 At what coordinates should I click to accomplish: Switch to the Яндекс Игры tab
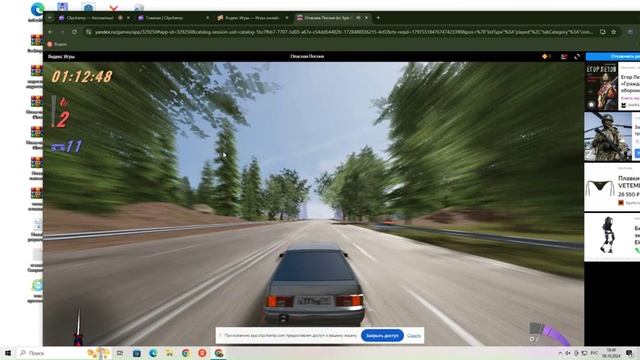coord(252,18)
